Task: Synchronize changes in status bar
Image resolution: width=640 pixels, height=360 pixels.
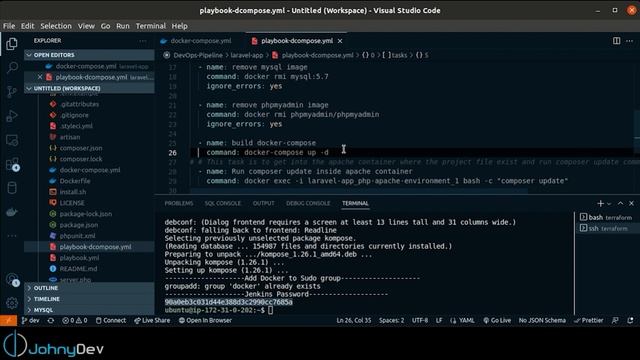Action: tap(51, 320)
